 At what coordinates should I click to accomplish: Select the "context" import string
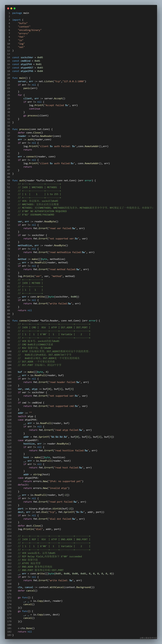pos(24,27)
